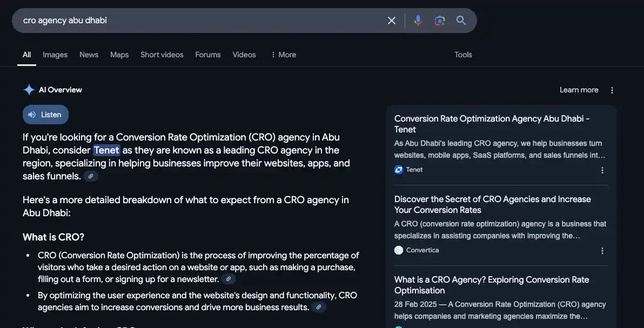644x328 pixels.
Task: Start voice search with the microphone icon
Action: (418, 21)
